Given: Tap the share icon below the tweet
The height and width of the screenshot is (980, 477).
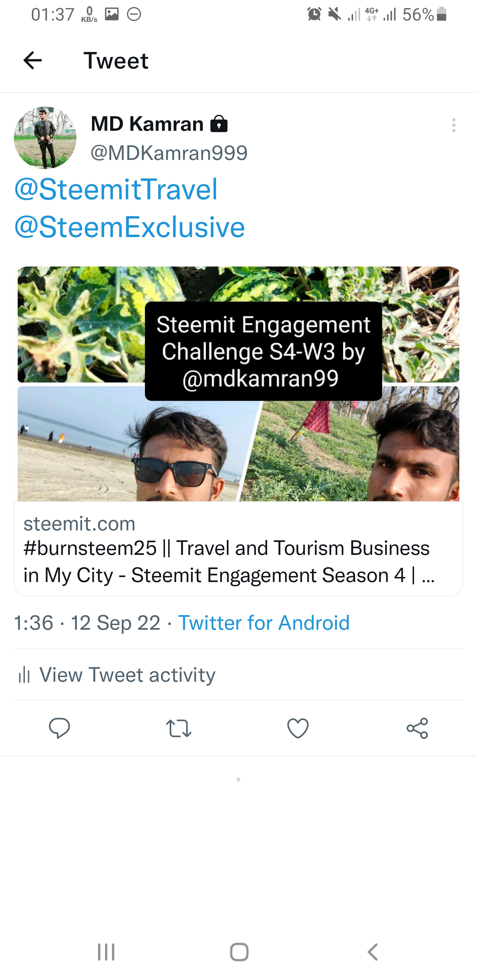Looking at the screenshot, I should (x=417, y=728).
